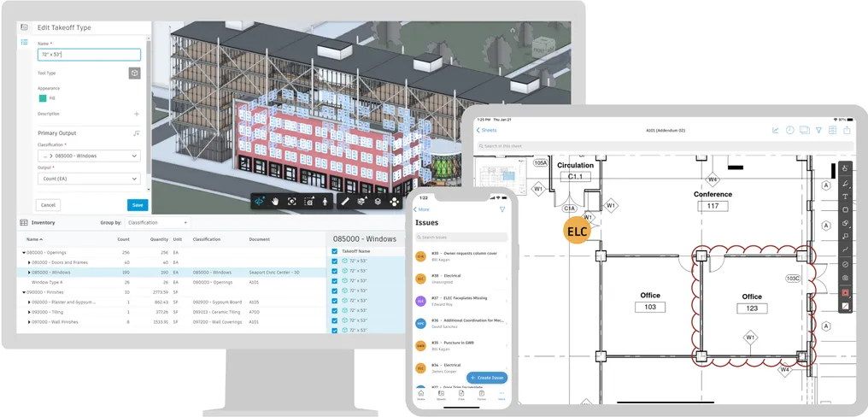This screenshot has height=417, width=868.
Task: Click the section cube tool icon
Action: [361, 201]
